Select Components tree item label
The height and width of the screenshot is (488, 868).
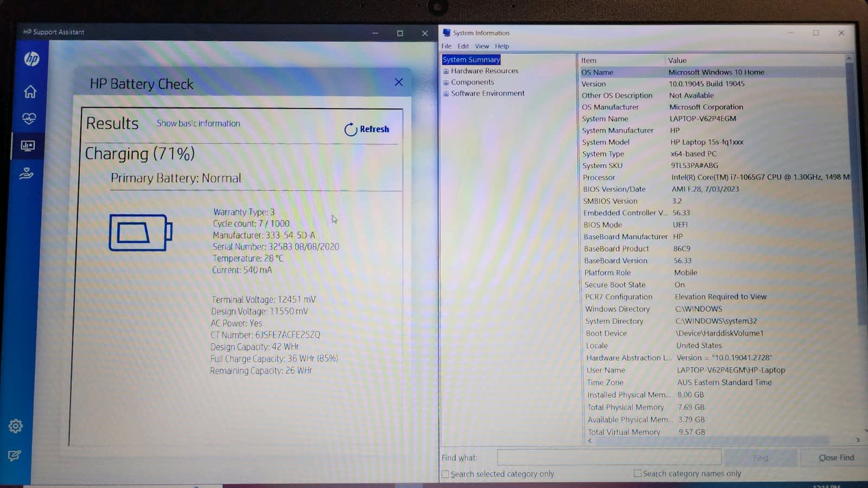click(473, 82)
